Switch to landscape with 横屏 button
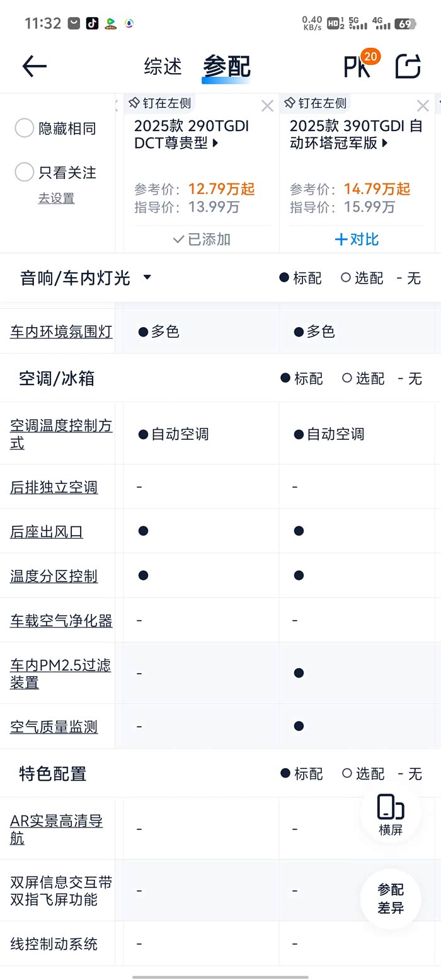This screenshot has height=980, width=441. pos(391,815)
